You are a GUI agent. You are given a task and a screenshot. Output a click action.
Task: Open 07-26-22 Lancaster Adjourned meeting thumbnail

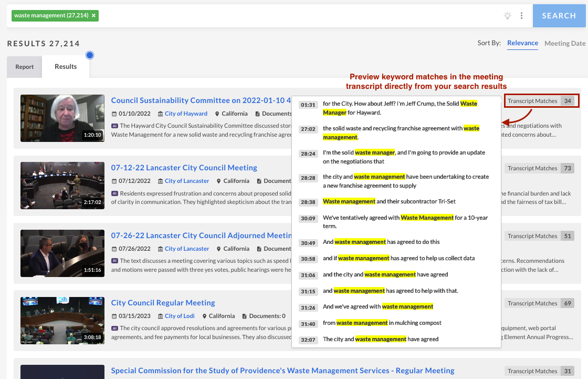(62, 253)
